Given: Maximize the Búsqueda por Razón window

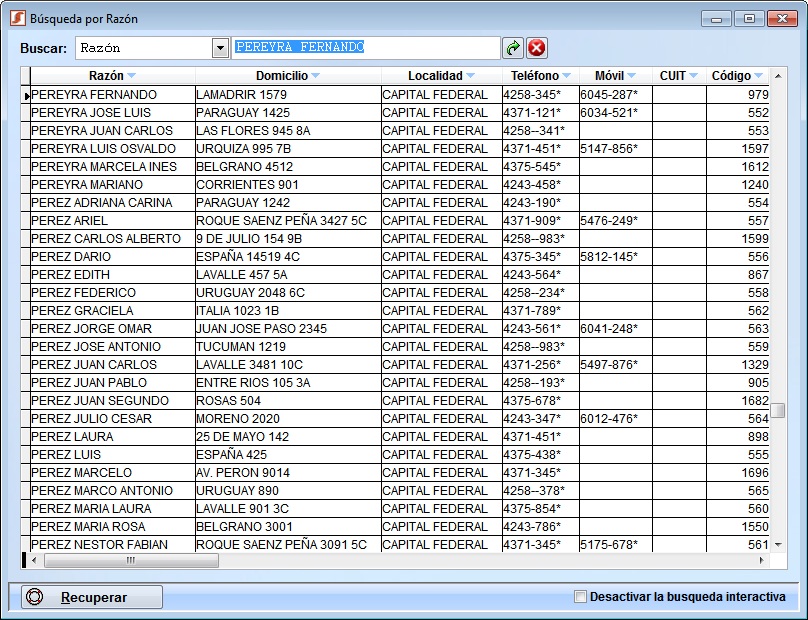Looking at the screenshot, I should (748, 18).
